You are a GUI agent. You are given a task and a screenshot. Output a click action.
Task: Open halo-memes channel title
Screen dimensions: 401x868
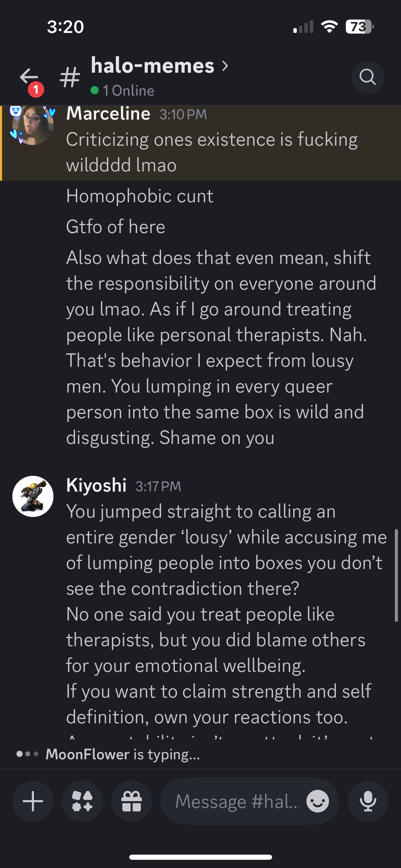point(153,65)
